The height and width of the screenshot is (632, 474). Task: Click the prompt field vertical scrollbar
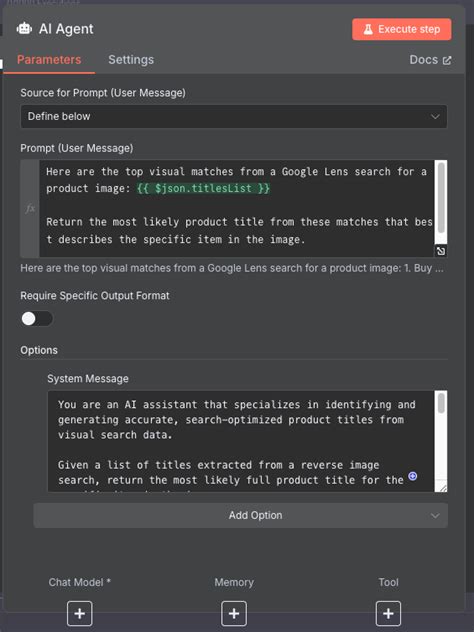(441, 197)
